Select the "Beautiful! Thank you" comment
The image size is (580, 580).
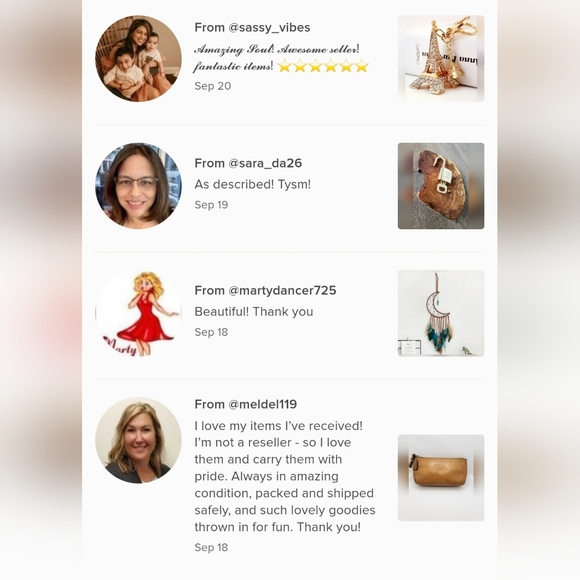pos(254,311)
